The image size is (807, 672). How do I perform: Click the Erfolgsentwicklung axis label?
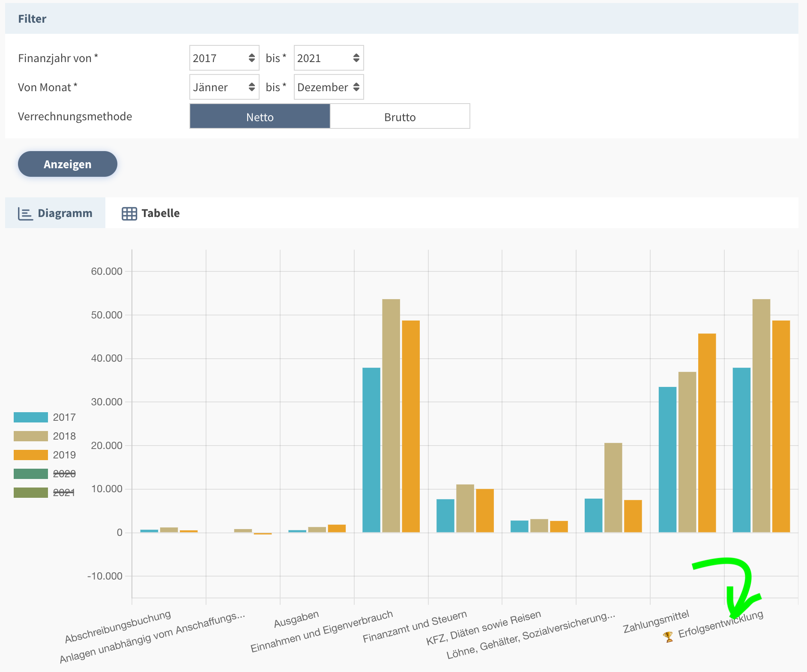pyautogui.click(x=720, y=624)
